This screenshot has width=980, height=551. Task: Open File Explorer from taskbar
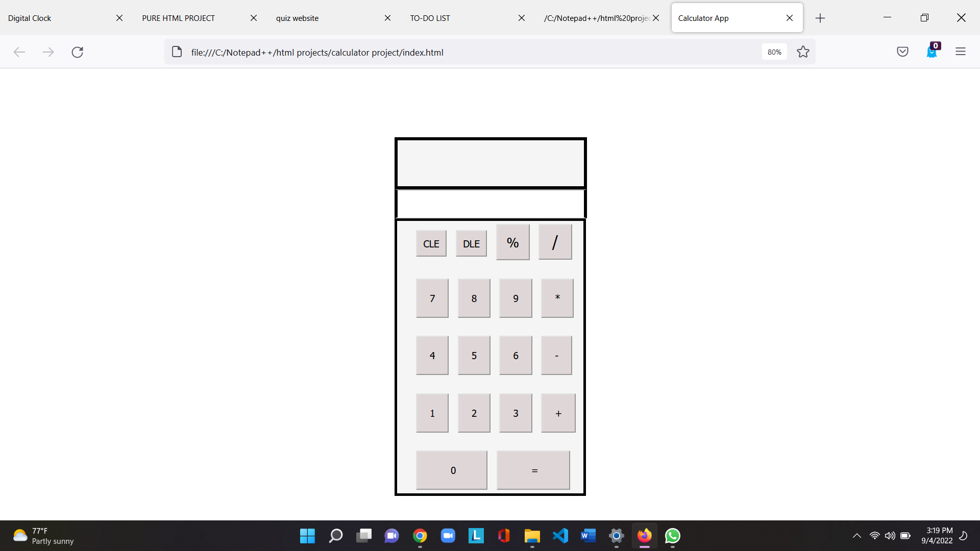[x=532, y=536]
